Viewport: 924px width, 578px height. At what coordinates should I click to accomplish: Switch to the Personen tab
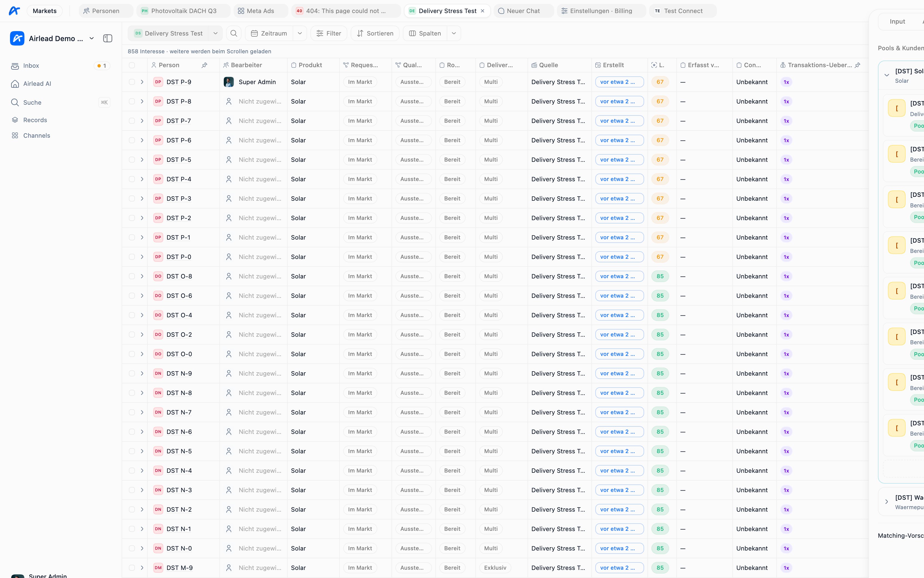pos(106,11)
